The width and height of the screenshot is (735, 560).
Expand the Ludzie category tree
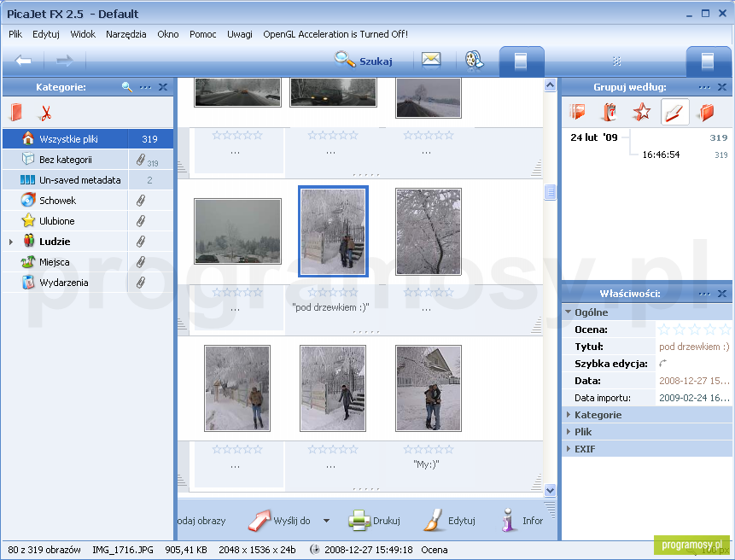coord(11,242)
